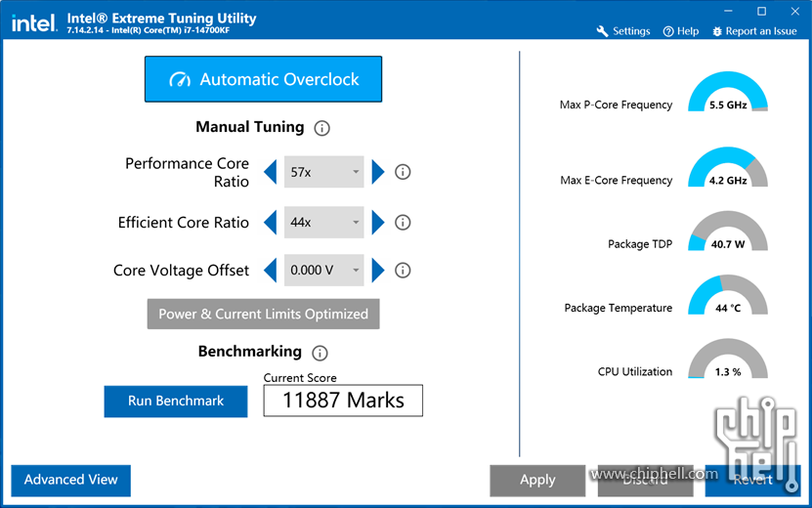
Task: Click the Package Temperature 44 °C gauge
Action: point(728,295)
